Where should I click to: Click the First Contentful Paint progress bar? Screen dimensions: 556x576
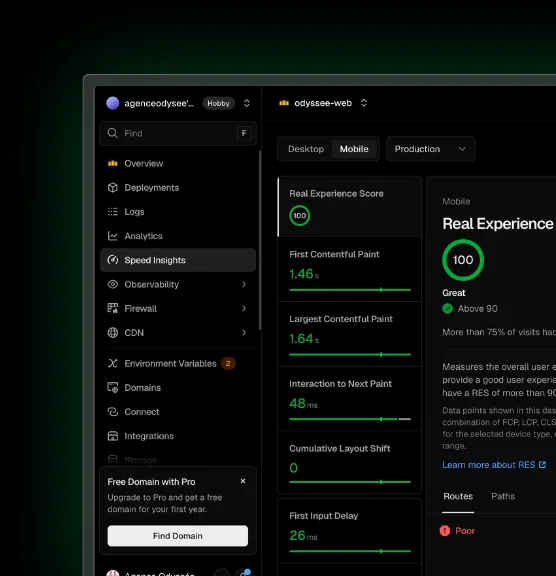[350, 290]
